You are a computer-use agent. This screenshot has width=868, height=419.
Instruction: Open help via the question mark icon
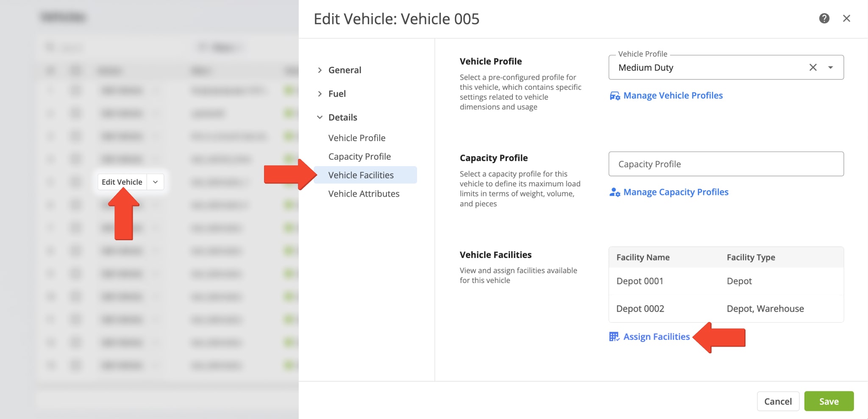click(x=824, y=18)
